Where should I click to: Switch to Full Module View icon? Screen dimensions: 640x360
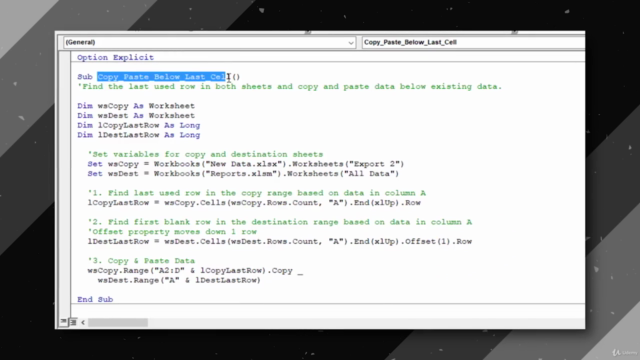73,322
